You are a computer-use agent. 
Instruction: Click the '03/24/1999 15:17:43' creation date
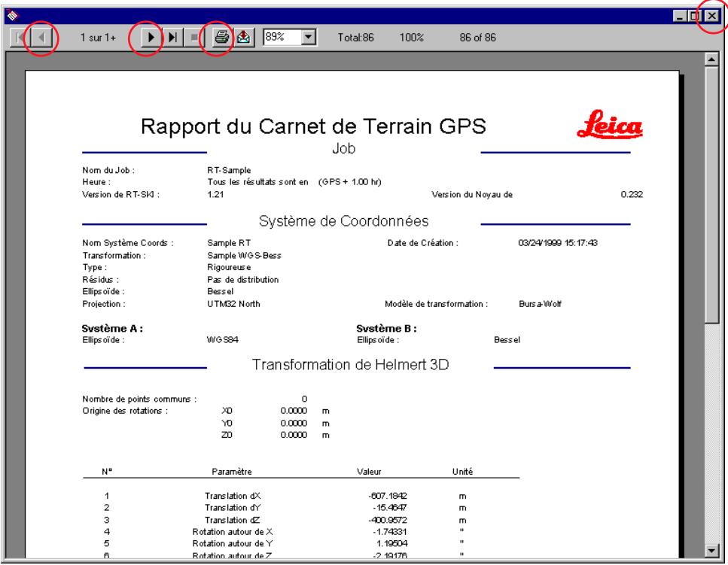coord(558,242)
